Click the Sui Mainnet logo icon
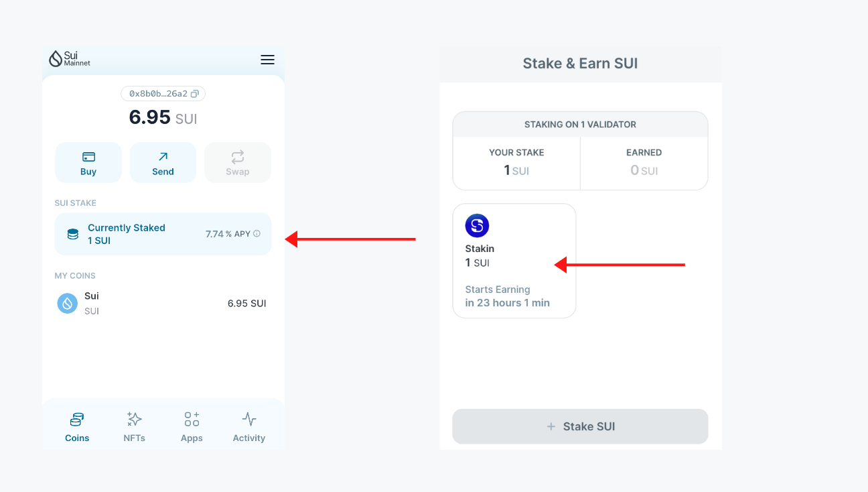Viewport: 868px width, 492px height. (54, 59)
